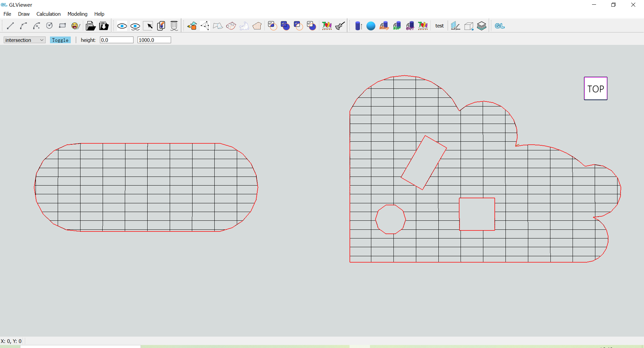This screenshot has width=644, height=348.
Task: Choose the work plane tool
Action: [455, 26]
